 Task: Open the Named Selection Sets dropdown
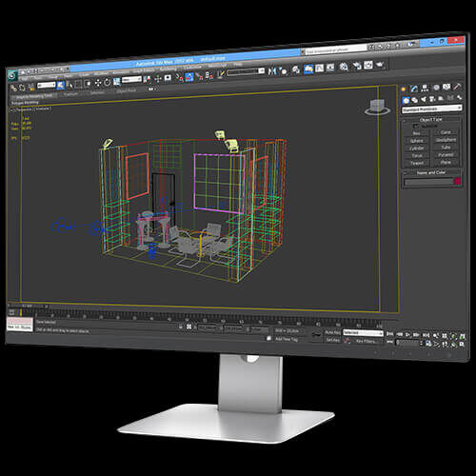[246, 71]
